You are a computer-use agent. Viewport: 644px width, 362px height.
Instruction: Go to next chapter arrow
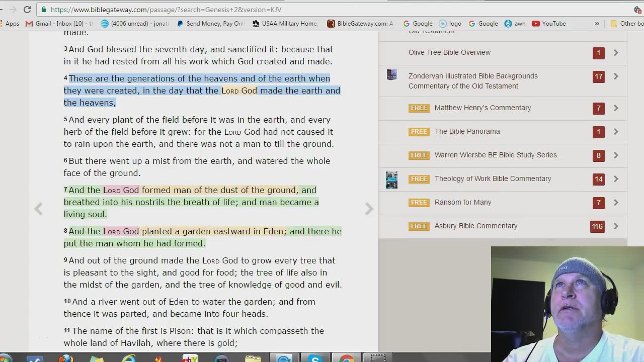click(369, 209)
